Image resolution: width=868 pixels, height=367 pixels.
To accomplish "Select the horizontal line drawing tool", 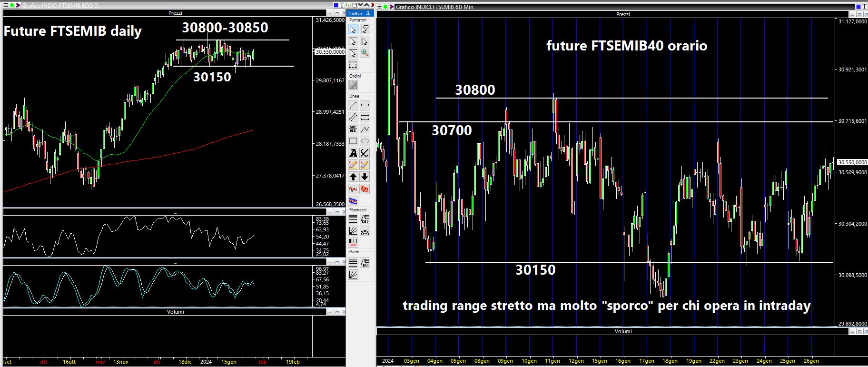I will 365,105.
